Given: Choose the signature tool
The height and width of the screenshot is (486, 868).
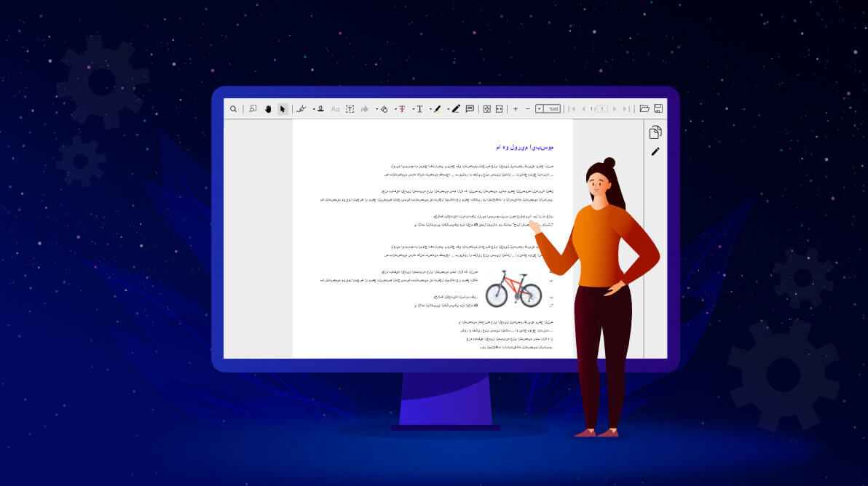Looking at the screenshot, I should coord(301,109).
